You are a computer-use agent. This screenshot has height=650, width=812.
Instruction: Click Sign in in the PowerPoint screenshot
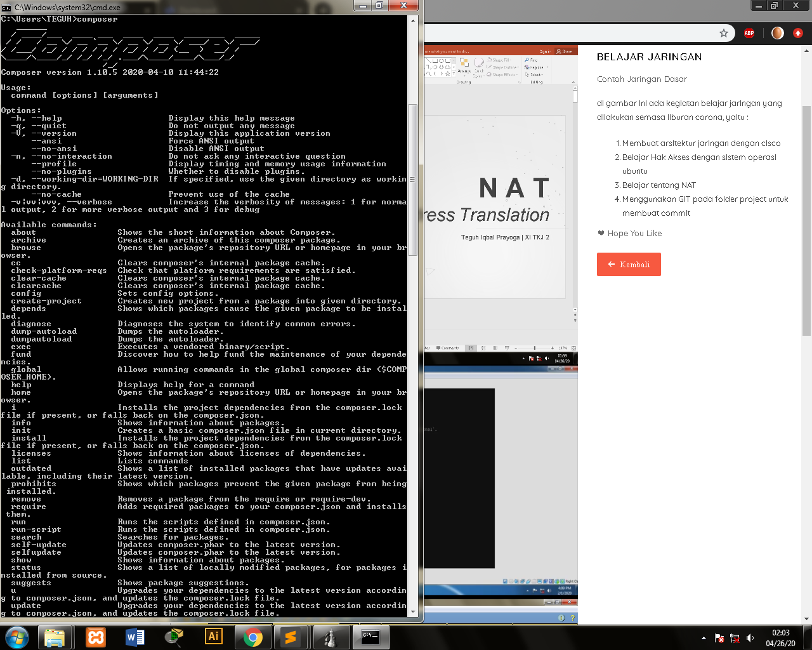click(545, 51)
